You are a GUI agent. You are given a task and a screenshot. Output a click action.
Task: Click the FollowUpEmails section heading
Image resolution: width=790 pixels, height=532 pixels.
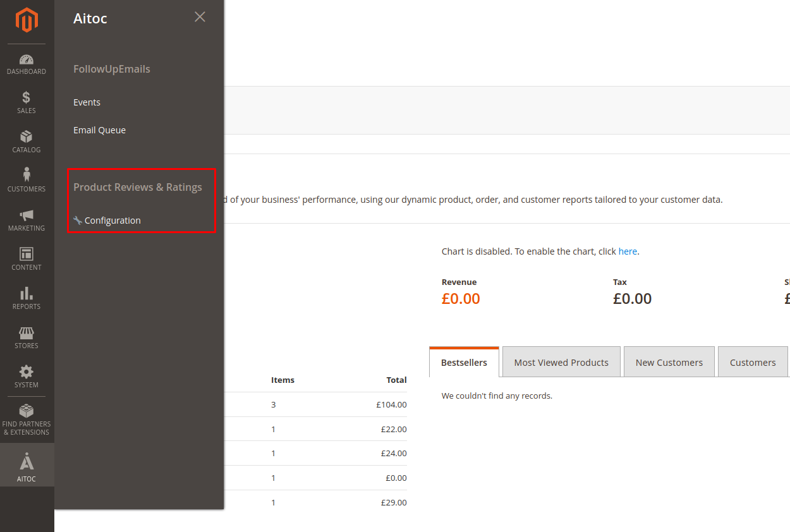pos(112,69)
